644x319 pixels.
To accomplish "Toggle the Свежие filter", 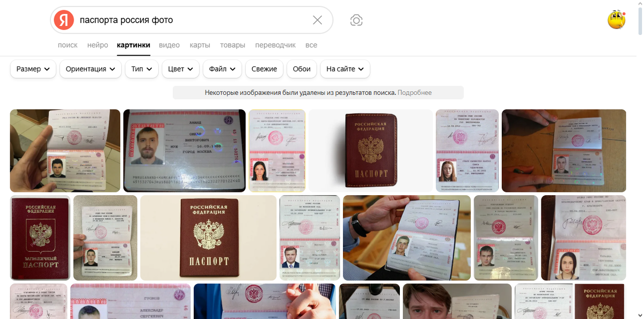I will pos(264,69).
